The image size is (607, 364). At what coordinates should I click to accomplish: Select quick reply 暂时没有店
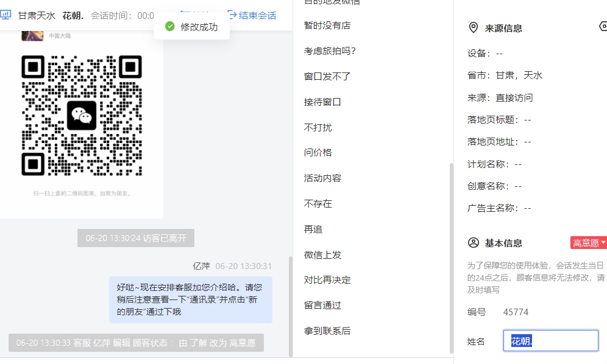tap(327, 26)
